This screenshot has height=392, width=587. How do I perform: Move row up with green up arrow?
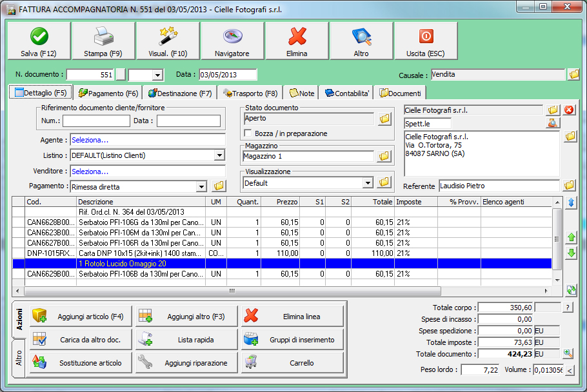571,238
